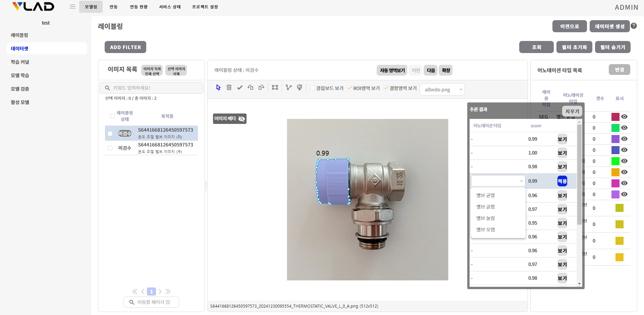The height and width of the screenshot is (315, 644).
Task: Click the 필터 초기화 button
Action: pyautogui.click(x=574, y=47)
